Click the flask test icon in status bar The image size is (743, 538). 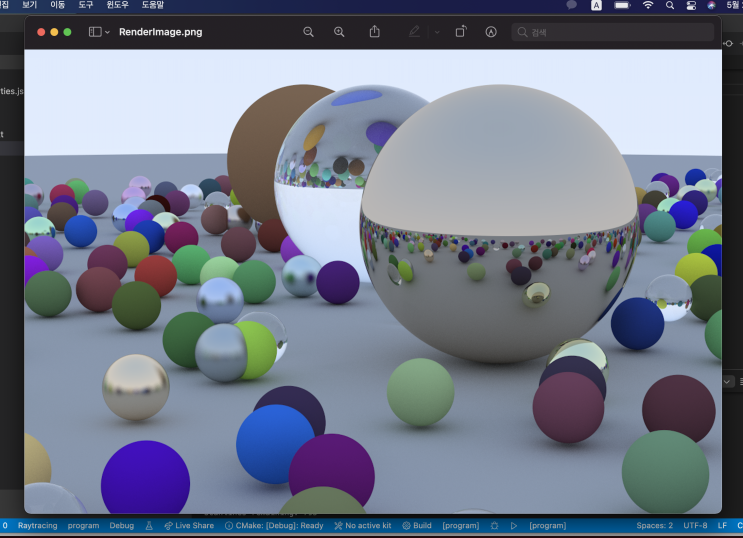149,525
